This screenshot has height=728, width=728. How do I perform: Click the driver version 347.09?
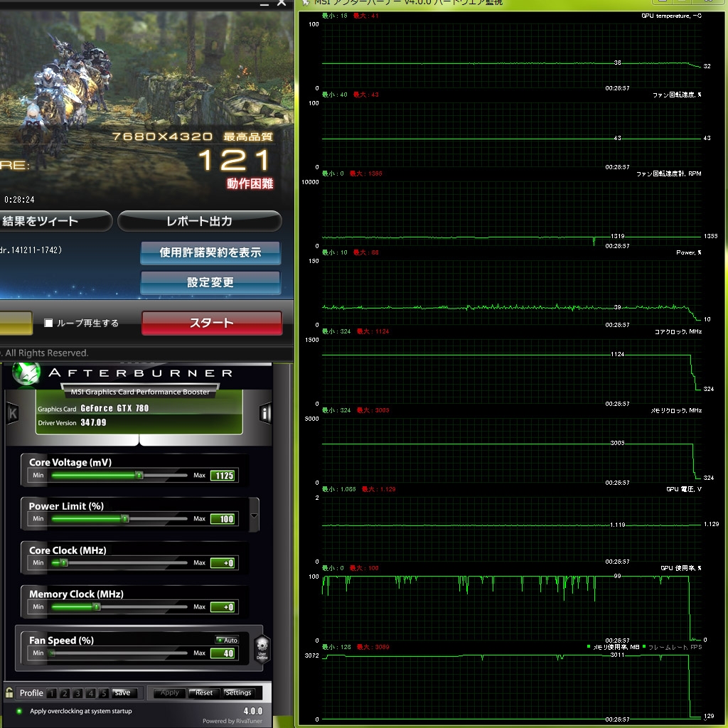[x=93, y=422]
